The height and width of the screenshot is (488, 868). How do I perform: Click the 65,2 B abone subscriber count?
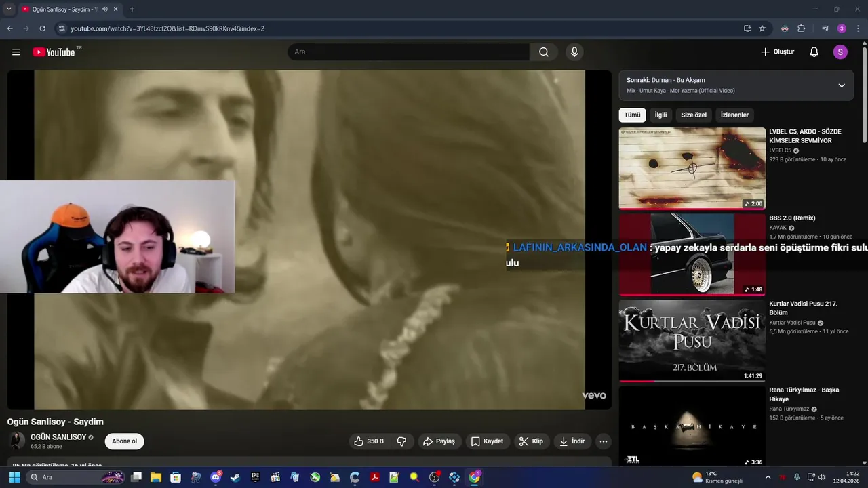(x=46, y=447)
